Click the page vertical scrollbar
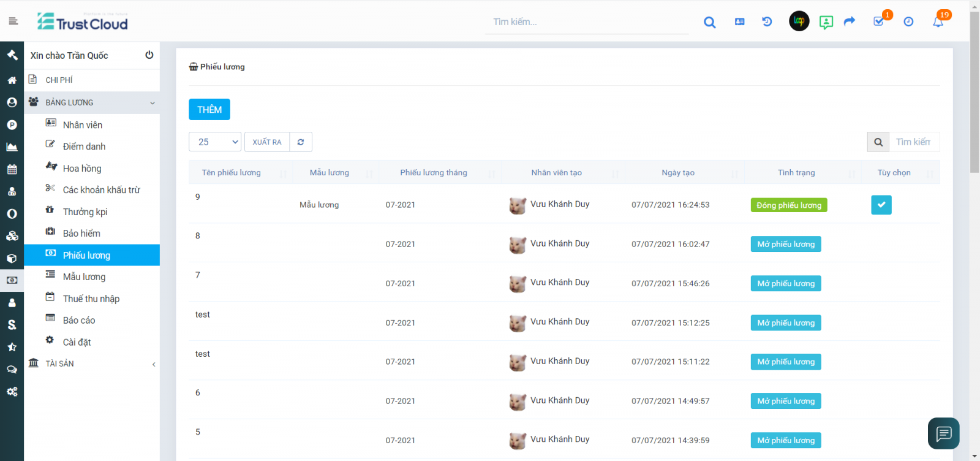The image size is (980, 461). click(x=974, y=92)
